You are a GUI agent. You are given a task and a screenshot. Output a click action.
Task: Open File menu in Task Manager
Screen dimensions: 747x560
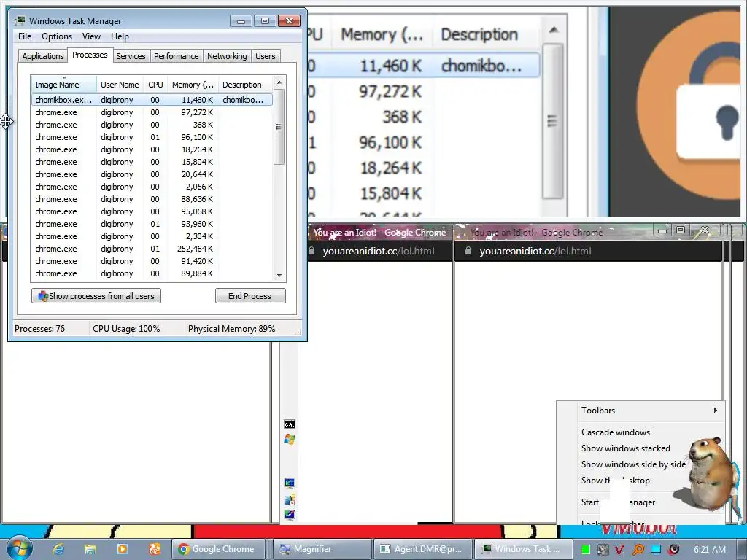pos(25,36)
